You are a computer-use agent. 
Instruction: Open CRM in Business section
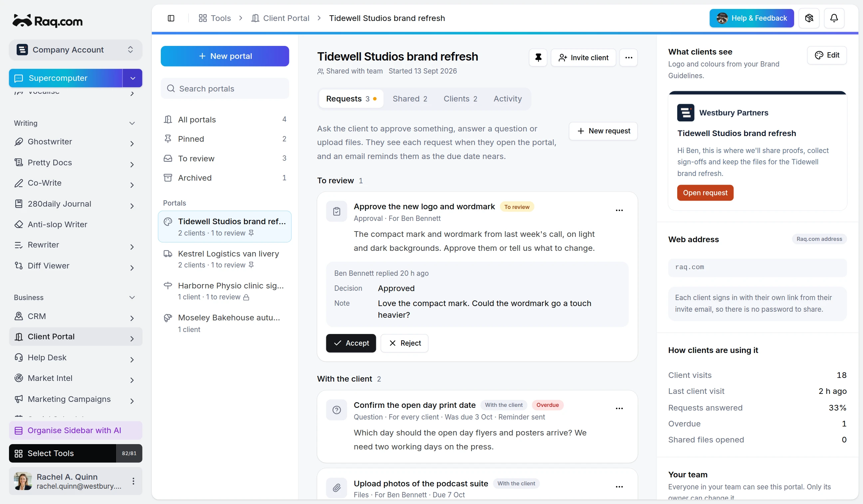[75, 316]
